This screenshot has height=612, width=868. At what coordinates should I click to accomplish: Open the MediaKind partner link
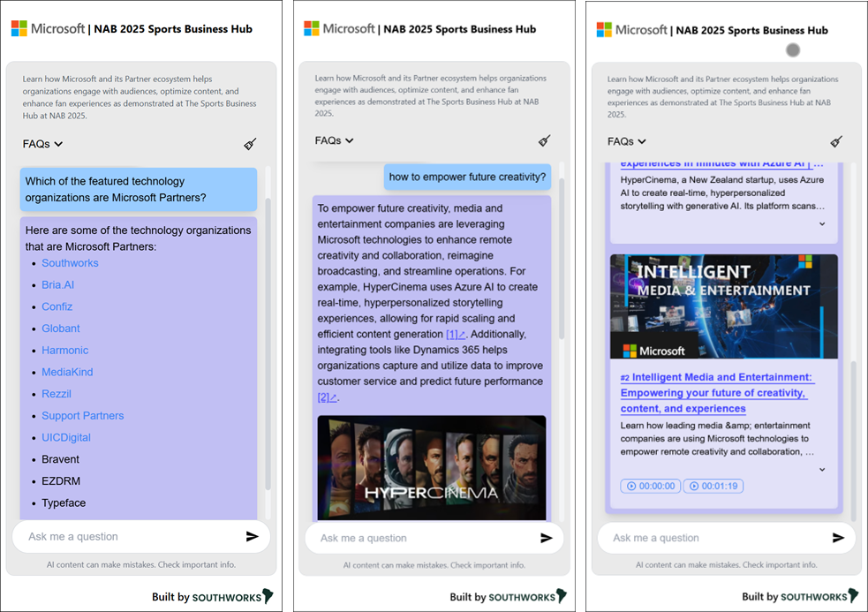click(67, 372)
